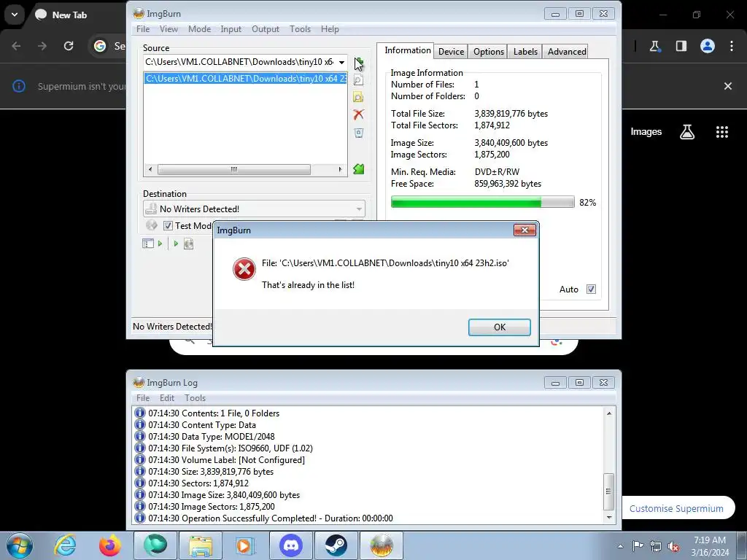Click the Customise Supermium button

click(x=678, y=508)
